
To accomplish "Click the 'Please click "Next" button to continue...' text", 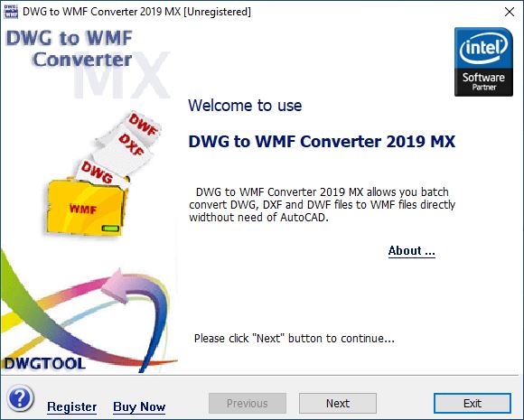I will coord(295,339).
